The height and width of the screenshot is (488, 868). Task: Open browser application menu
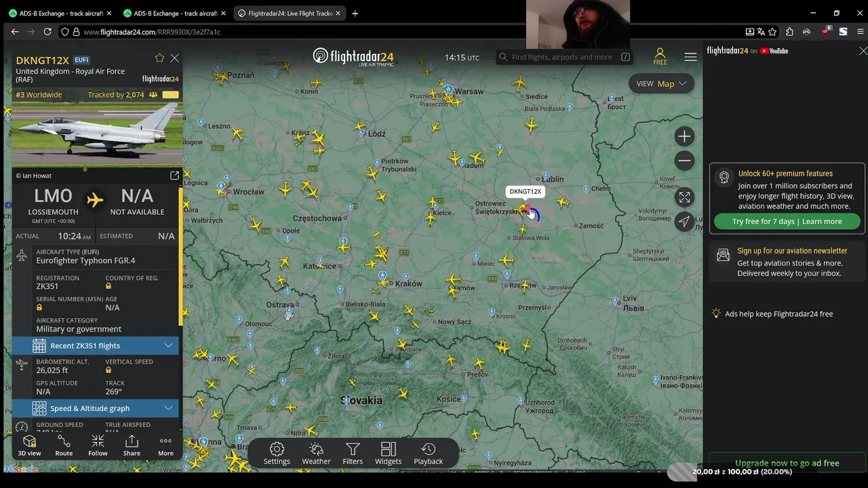[x=861, y=32]
